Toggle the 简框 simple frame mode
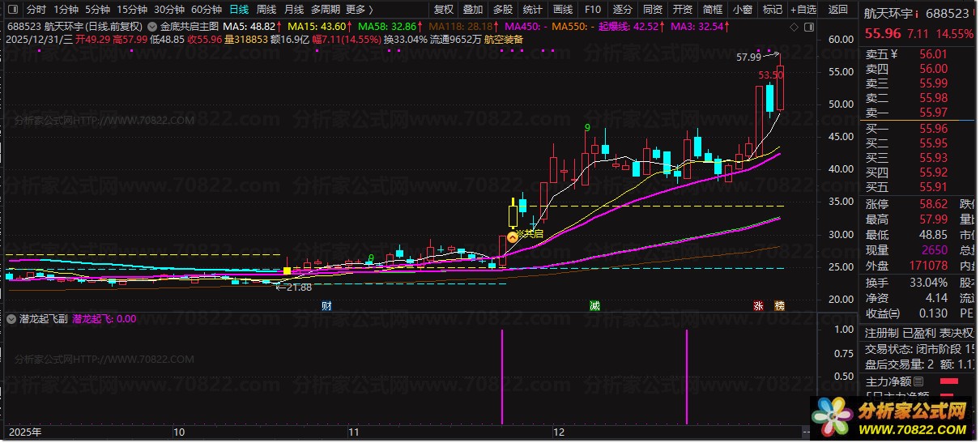980x443 pixels. tap(712, 10)
